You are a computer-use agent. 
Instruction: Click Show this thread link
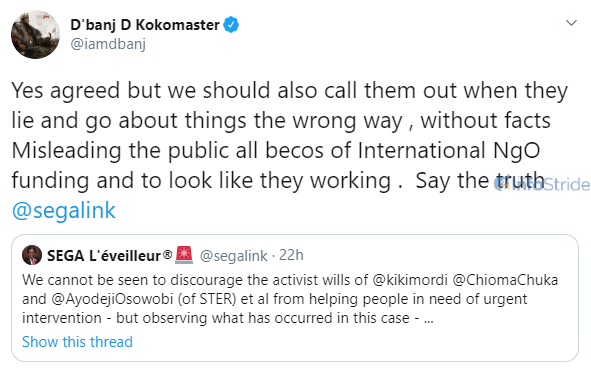pos(77,342)
